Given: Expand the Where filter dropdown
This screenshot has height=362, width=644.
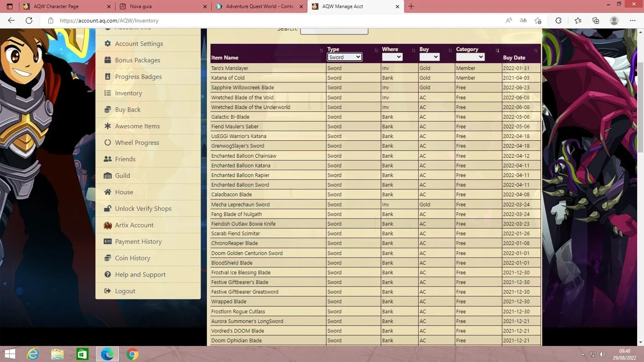Looking at the screenshot, I should coord(392,57).
